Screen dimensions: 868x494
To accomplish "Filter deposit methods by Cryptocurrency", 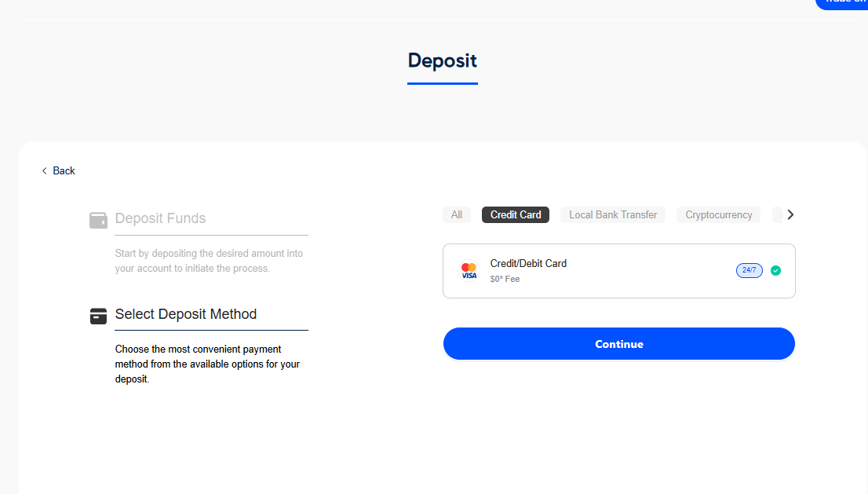I will [718, 215].
